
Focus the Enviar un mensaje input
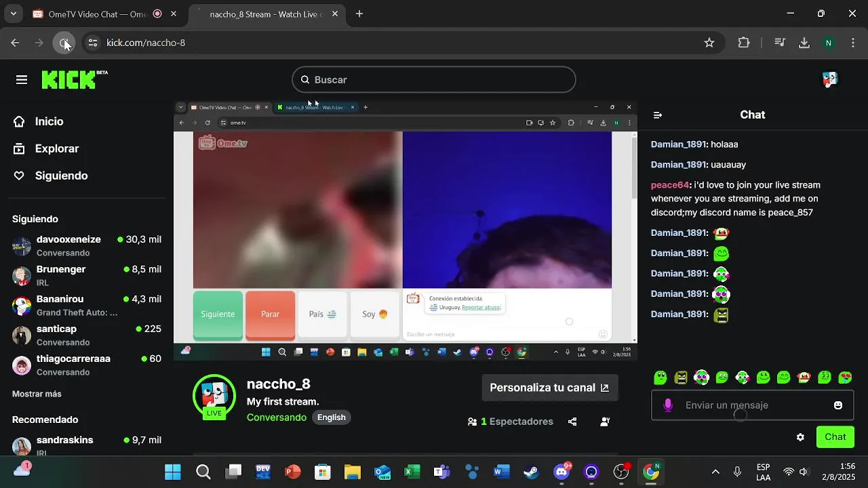click(x=753, y=405)
